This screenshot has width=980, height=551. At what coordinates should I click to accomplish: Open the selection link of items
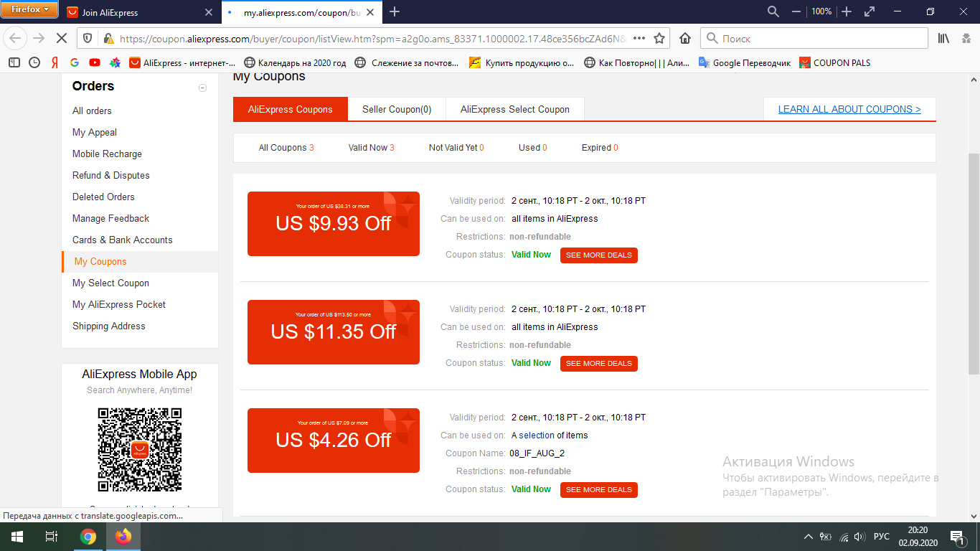[537, 435]
